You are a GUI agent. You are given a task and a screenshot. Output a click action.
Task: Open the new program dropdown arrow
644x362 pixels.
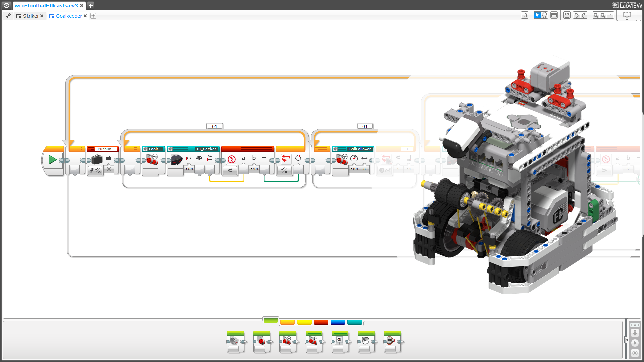coord(93,16)
